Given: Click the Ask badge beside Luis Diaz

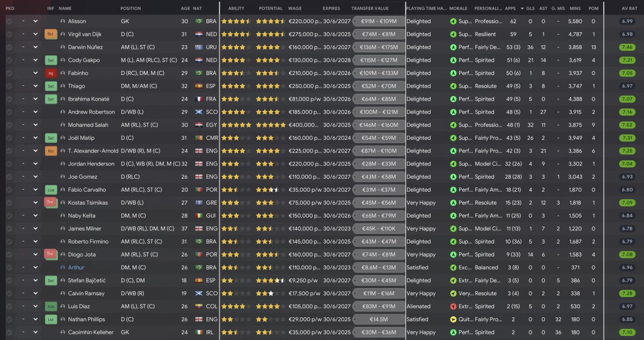Looking at the screenshot, I should (x=50, y=306).
